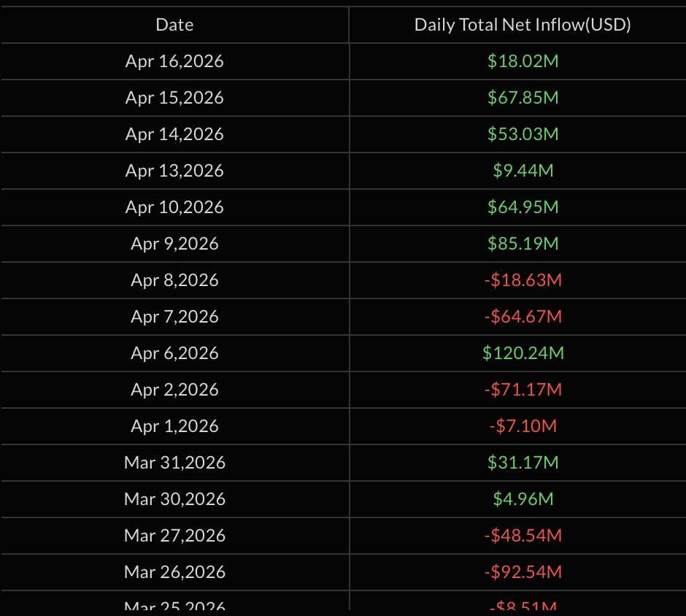Select the Apr 16,2026 date cell

(x=174, y=61)
